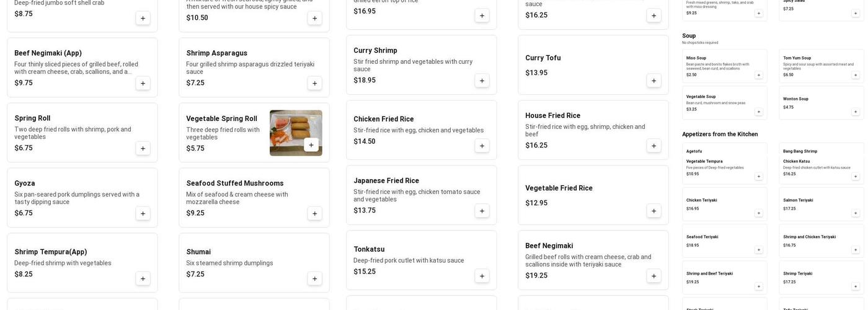This screenshot has width=868, height=310.
Task: Click the add icon for Tonkatsu
Action: 482,276
